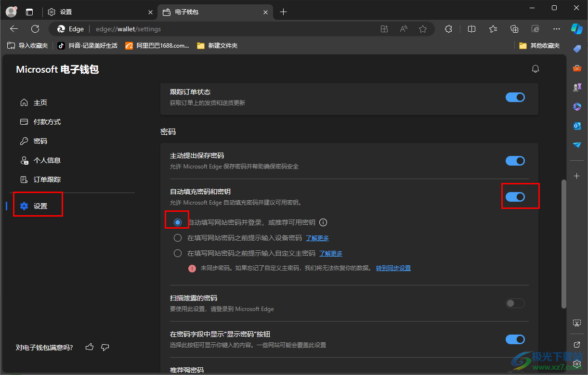
Task: Close the 电子钱包 tab
Action: coord(266,12)
